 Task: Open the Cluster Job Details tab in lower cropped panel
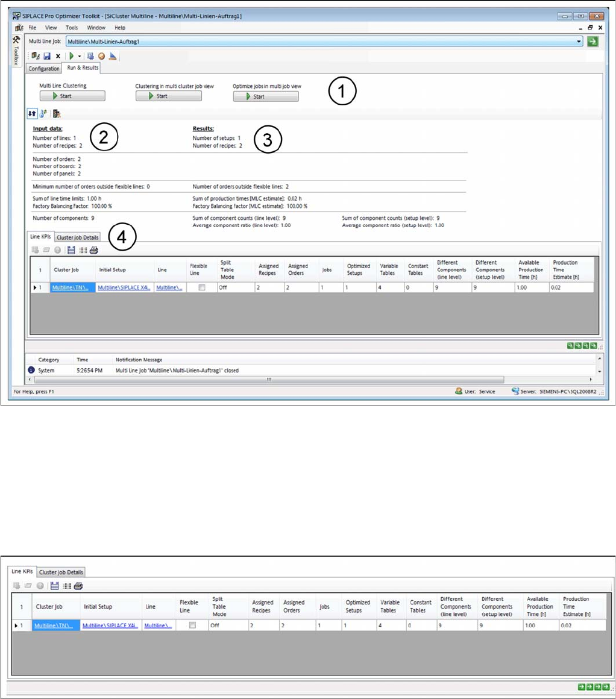[x=61, y=572]
